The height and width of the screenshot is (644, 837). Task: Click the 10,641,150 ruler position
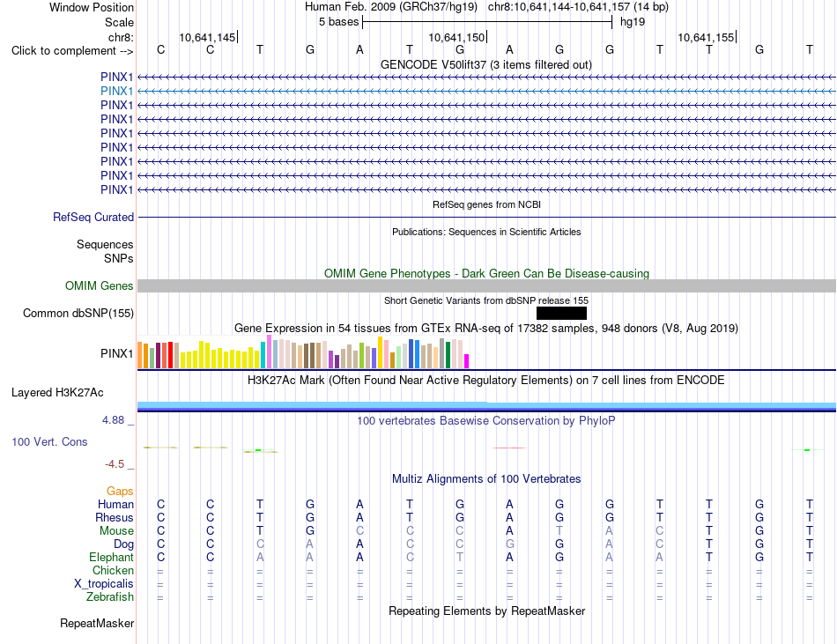click(x=456, y=37)
